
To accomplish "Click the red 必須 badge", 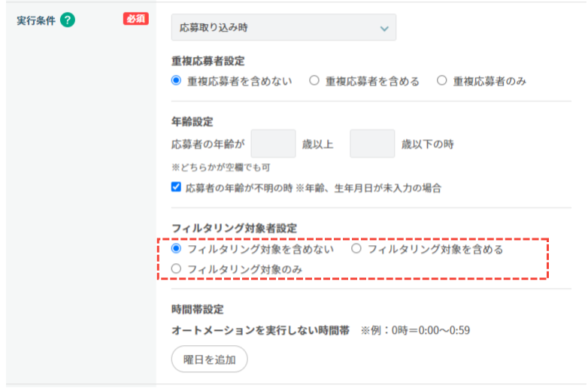I will point(135,20).
